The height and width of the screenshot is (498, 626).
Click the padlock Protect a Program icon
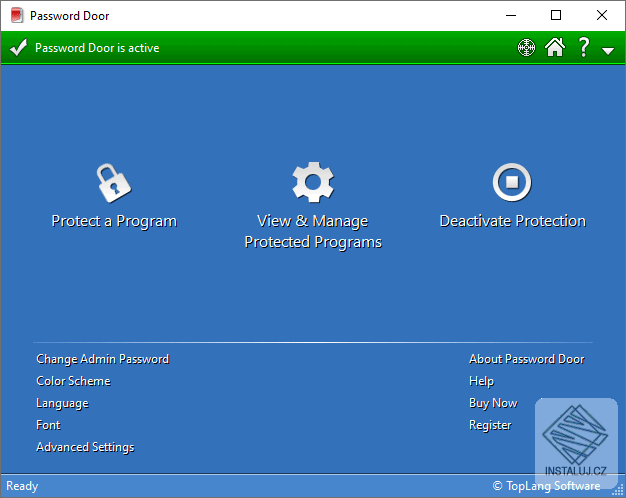(x=114, y=183)
